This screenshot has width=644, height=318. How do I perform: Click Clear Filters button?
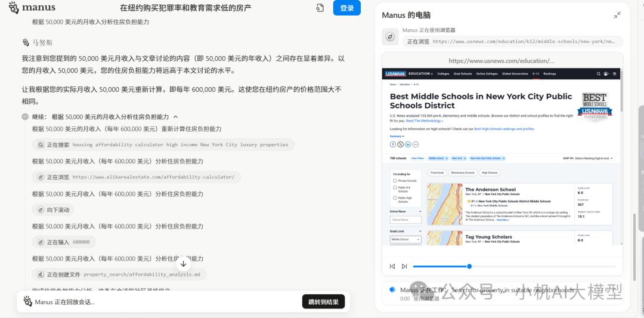[x=417, y=158]
